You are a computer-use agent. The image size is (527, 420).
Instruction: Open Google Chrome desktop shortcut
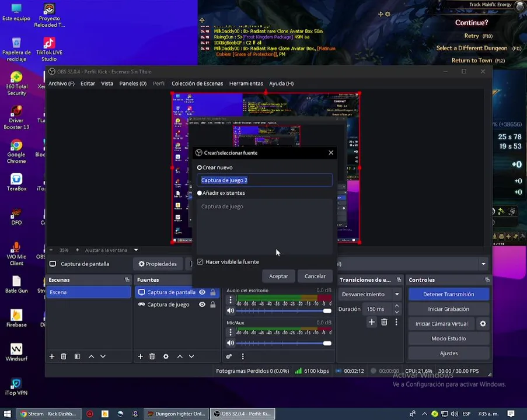16,151
